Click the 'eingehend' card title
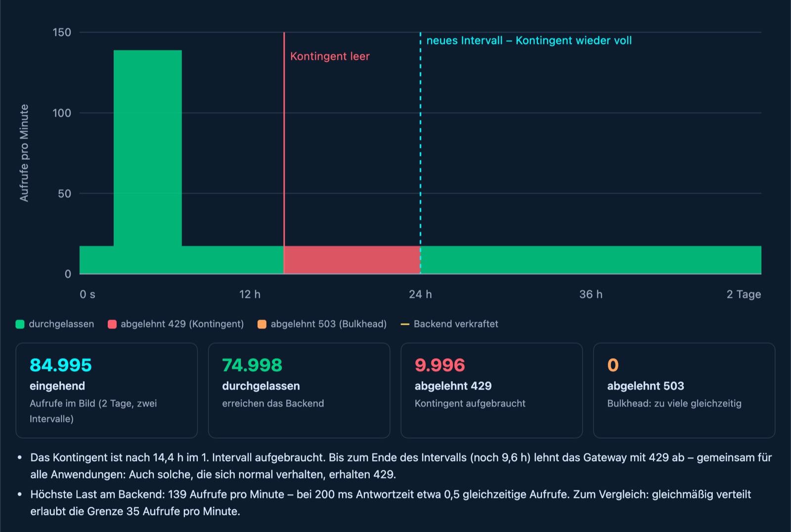The width and height of the screenshot is (791, 532). (x=57, y=386)
